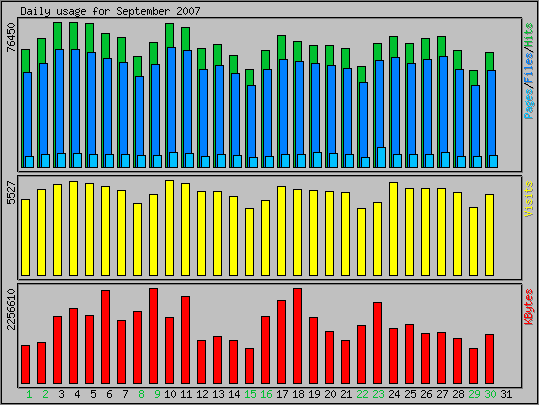Click day label 21 on the x-axis
The width and height of the screenshot is (539, 405).
(346, 394)
